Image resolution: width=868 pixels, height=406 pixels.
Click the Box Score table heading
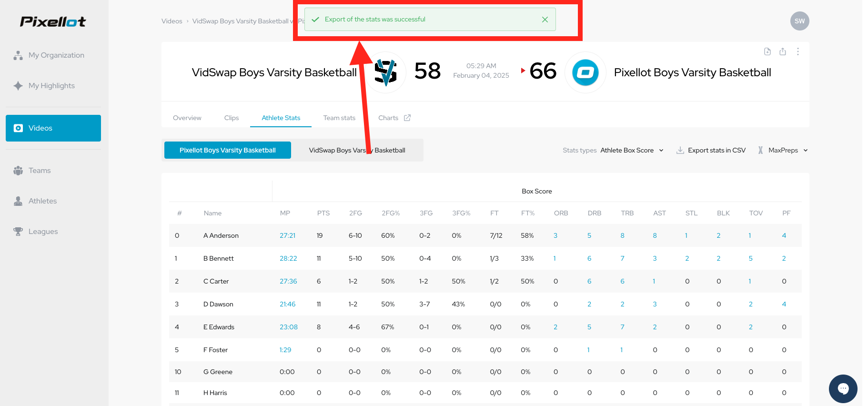[x=537, y=191]
